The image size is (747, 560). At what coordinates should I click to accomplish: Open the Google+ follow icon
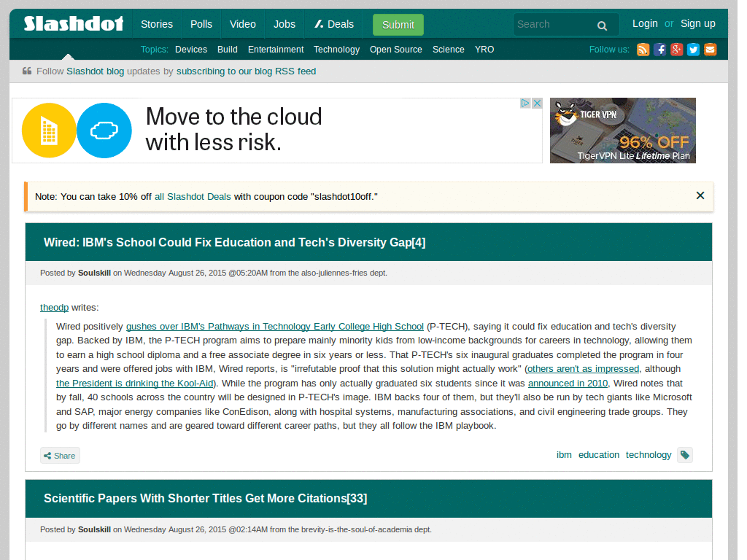pos(676,50)
